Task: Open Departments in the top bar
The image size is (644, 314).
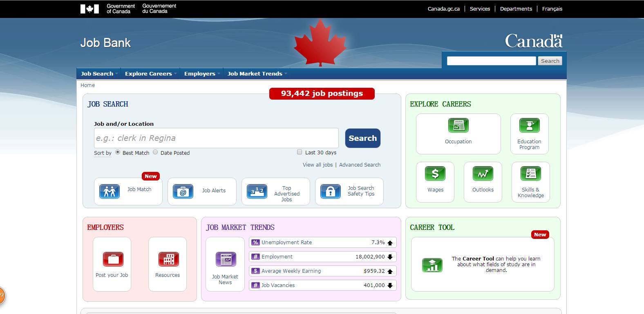Action: pos(516,9)
